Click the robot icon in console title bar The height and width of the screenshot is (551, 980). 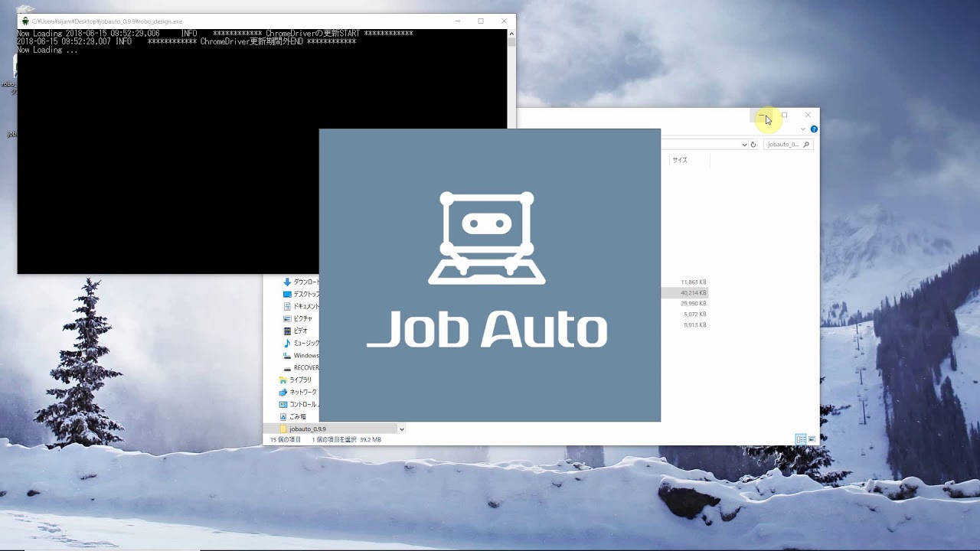[x=25, y=21]
